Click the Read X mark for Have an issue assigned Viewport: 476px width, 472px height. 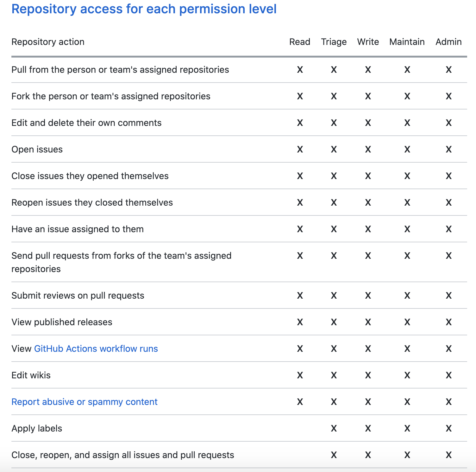pos(300,229)
